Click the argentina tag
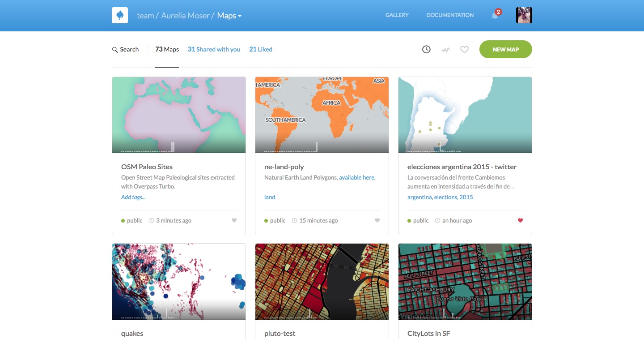Viewport: 644px width, 339px height. coord(419,197)
